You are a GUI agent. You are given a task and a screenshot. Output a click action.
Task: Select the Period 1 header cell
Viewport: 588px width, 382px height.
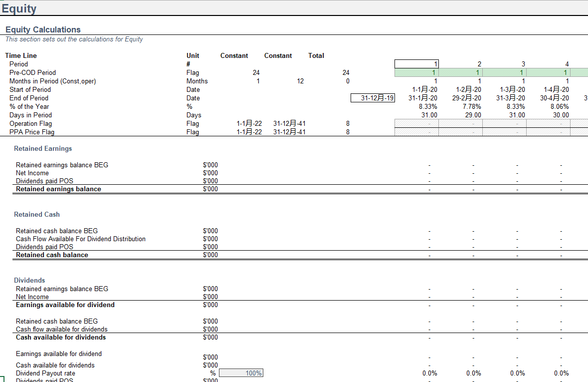coord(416,64)
